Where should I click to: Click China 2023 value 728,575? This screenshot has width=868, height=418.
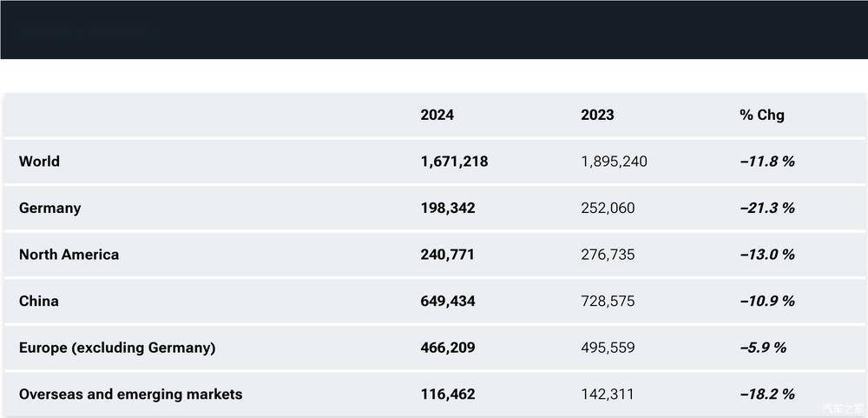(608, 302)
